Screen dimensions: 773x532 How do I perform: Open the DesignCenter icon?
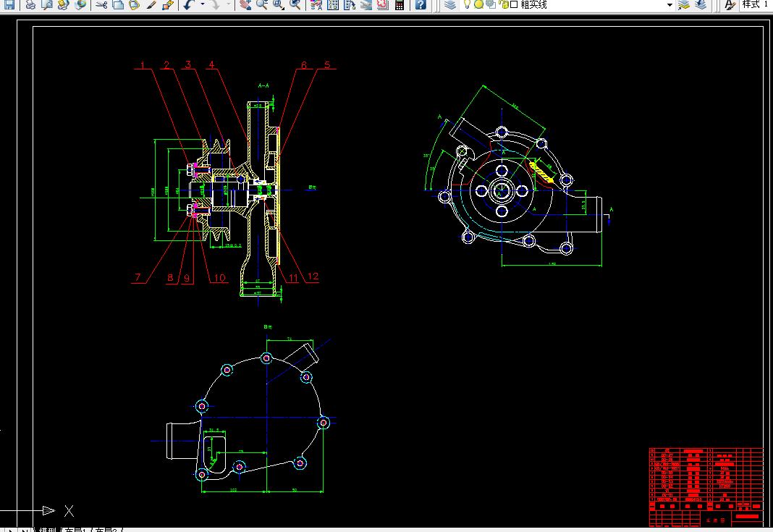pos(333,4)
